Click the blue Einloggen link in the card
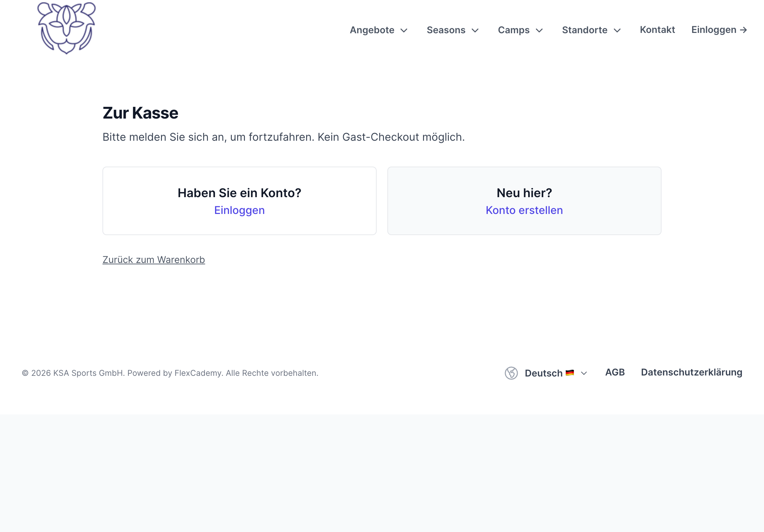Screen dimensions: 764x532 [240, 210]
